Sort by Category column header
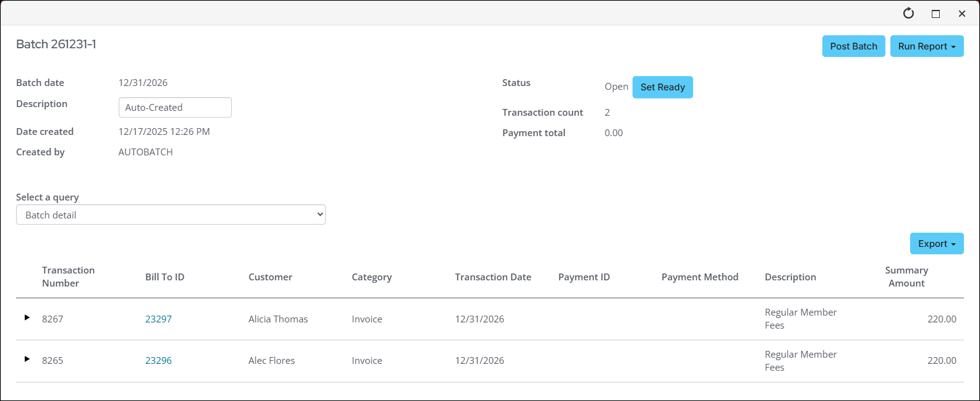 click(x=372, y=277)
